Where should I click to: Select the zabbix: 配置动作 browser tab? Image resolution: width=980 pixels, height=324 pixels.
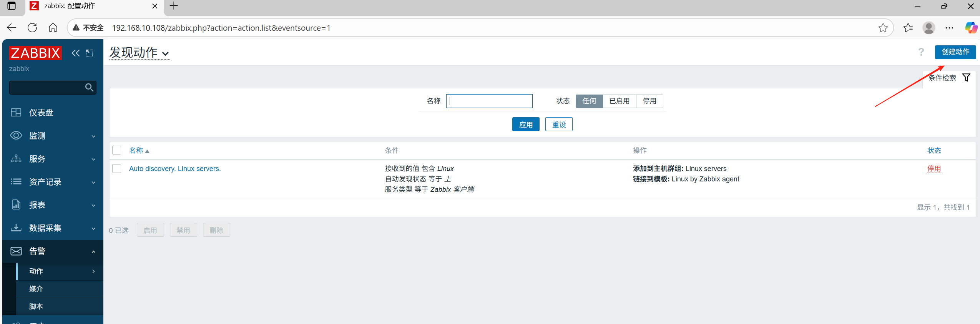coord(94,6)
